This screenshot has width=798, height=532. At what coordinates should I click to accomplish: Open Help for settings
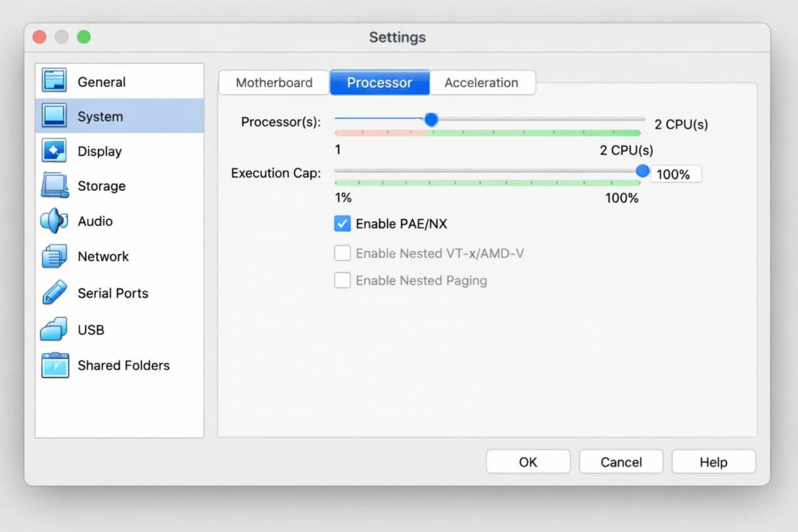713,462
